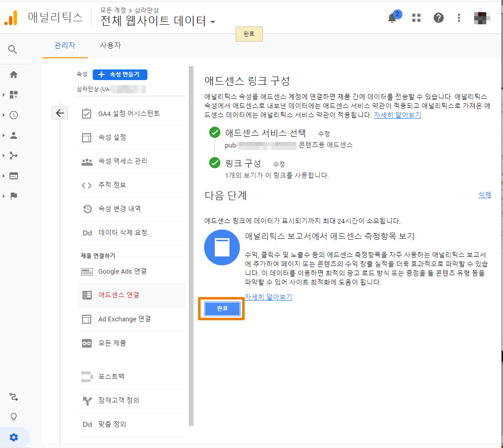Open the Attribution path icon
503x448 pixels.
coord(14,397)
